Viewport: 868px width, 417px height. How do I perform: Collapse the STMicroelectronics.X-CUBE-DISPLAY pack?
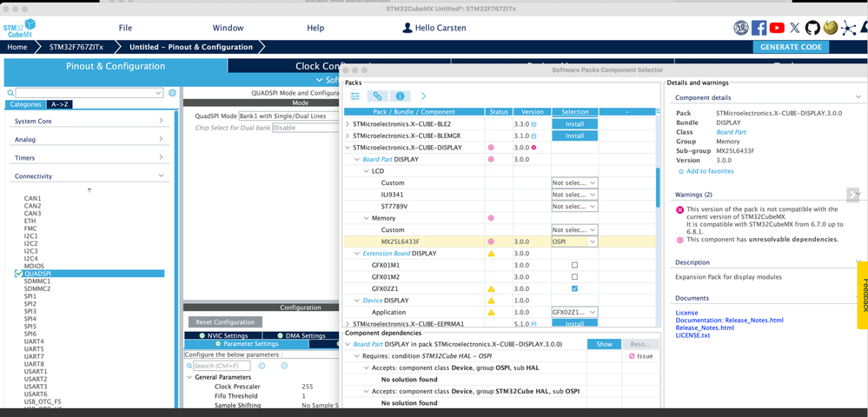348,148
